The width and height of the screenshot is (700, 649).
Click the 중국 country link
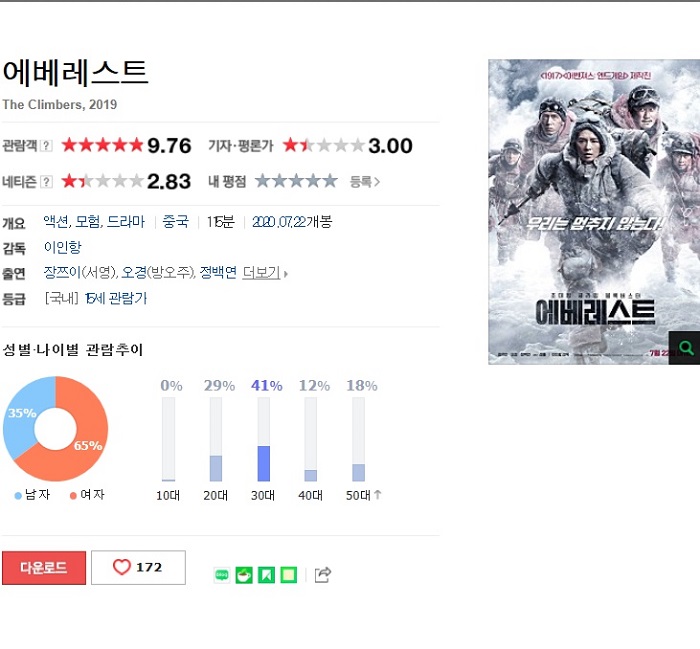pos(175,221)
